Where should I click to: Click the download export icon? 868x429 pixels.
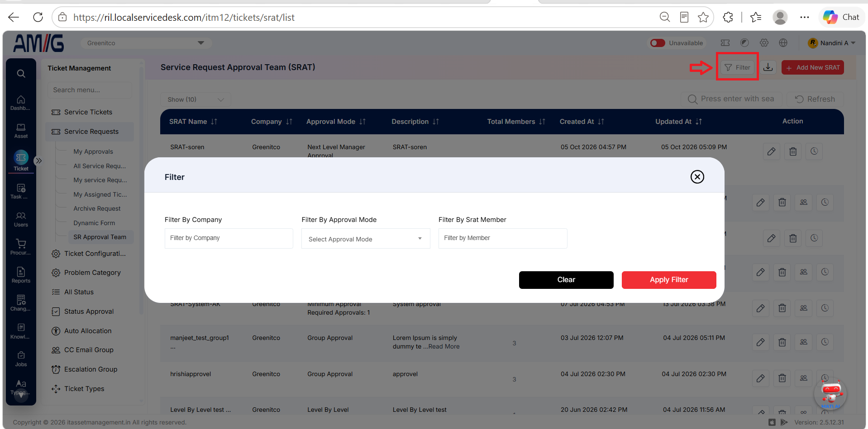click(768, 67)
